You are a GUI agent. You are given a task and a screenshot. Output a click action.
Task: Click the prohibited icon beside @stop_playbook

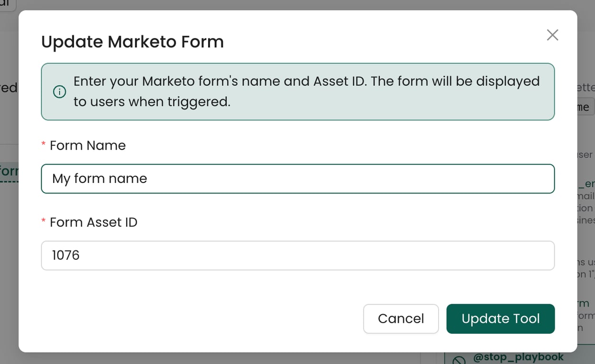coord(459,361)
